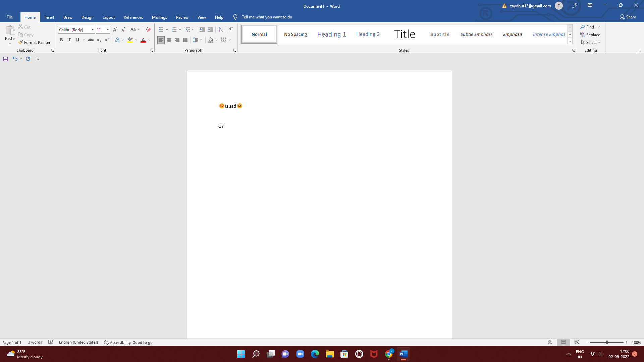Sort paragraphs alphabetically
Screen dimensions: 644x362
(221, 29)
